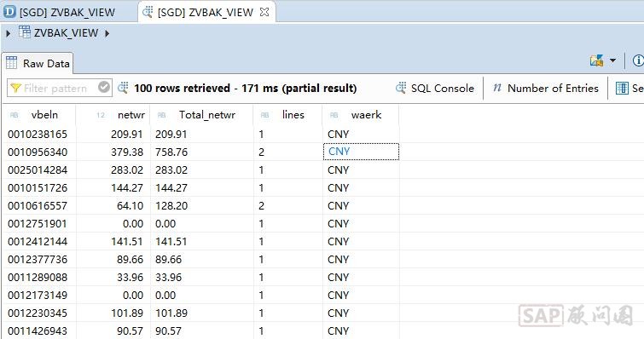The width and height of the screenshot is (644, 339).
Task: Click the waerk column header
Action: pos(361,115)
